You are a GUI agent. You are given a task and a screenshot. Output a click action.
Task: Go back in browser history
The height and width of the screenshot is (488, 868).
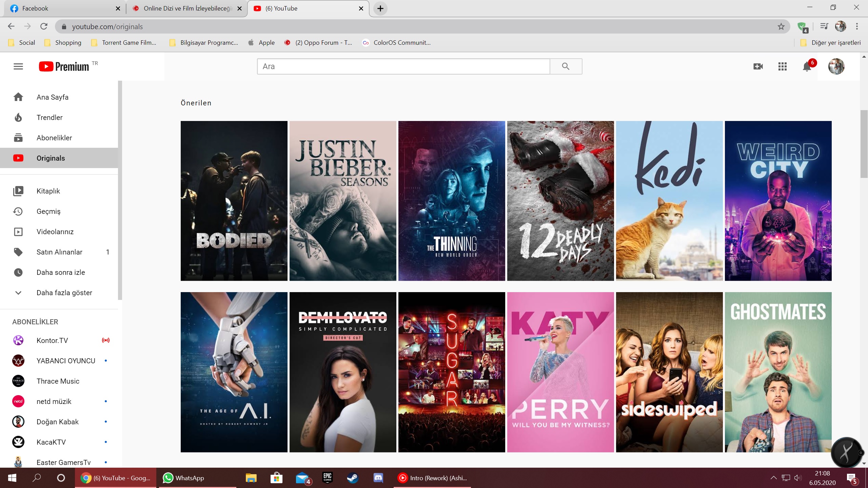11,26
